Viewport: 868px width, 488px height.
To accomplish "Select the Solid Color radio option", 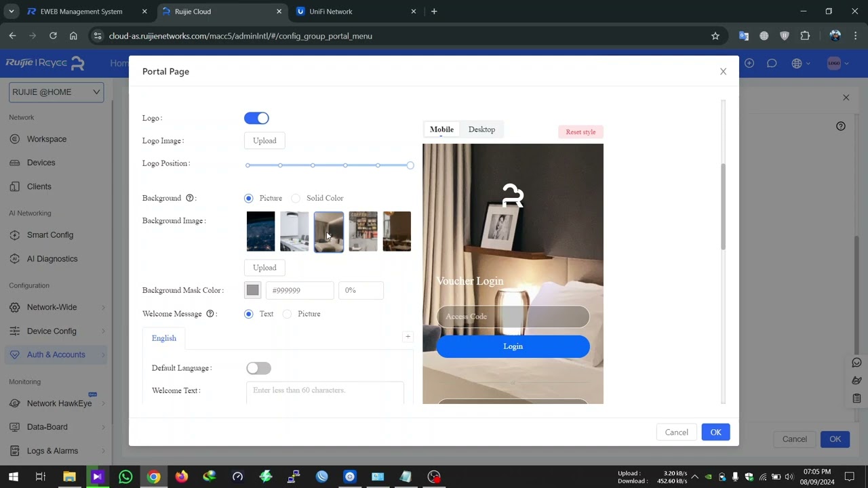I will (296, 198).
